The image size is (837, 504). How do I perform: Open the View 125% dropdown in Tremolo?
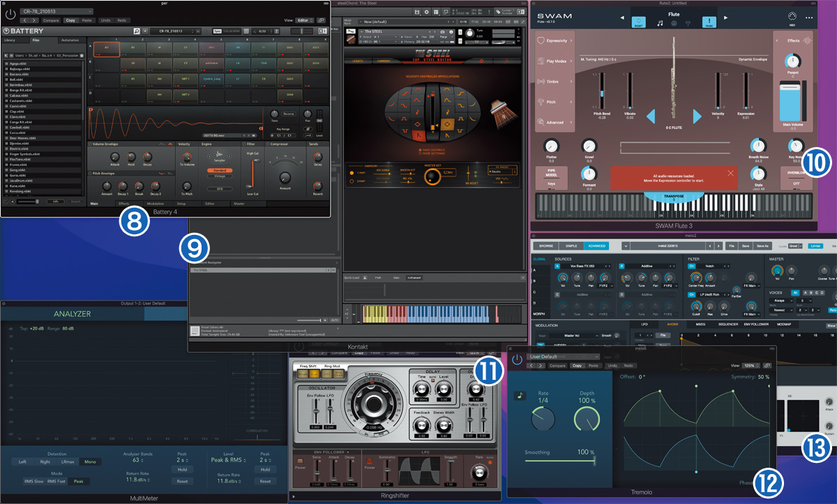tap(750, 365)
